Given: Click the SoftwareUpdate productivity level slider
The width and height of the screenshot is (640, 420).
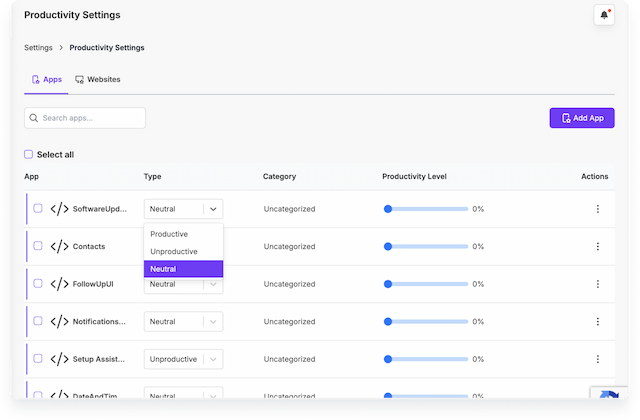Looking at the screenshot, I should click(427, 209).
